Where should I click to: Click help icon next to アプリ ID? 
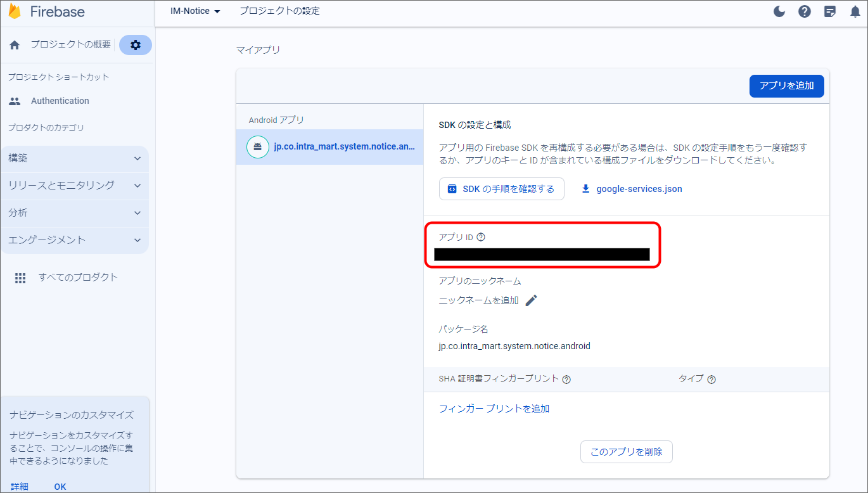(481, 237)
